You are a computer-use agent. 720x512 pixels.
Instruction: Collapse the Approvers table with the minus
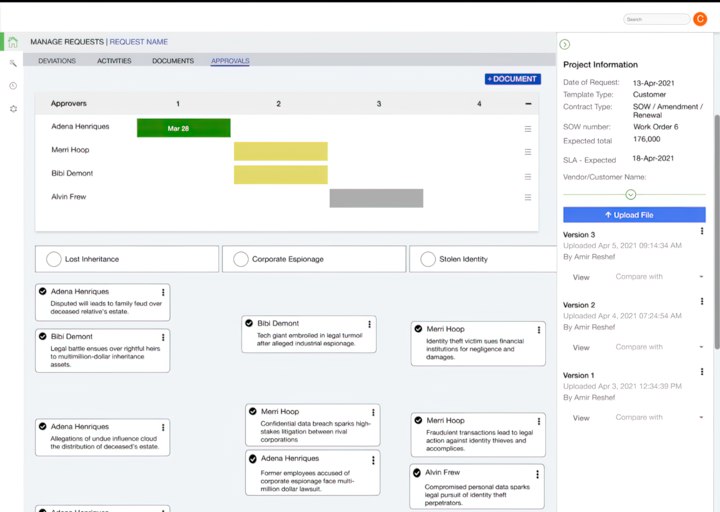coord(528,104)
